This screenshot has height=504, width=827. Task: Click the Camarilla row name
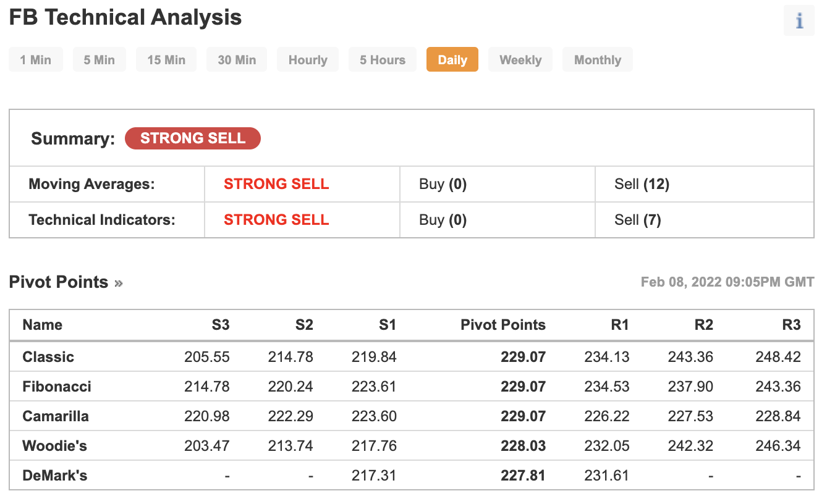[x=56, y=416]
